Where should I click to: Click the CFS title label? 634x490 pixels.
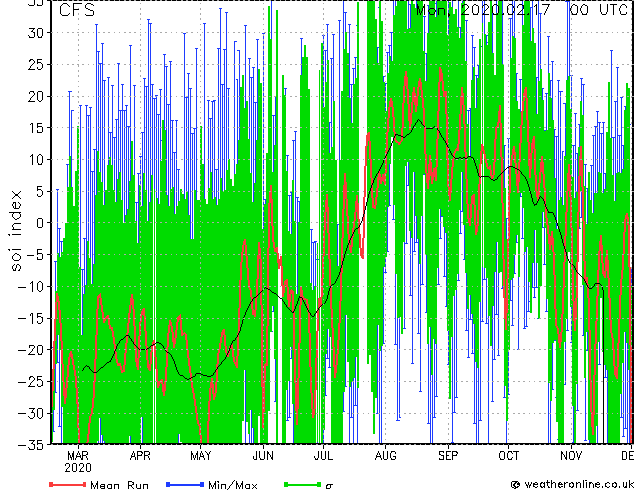coord(77,10)
